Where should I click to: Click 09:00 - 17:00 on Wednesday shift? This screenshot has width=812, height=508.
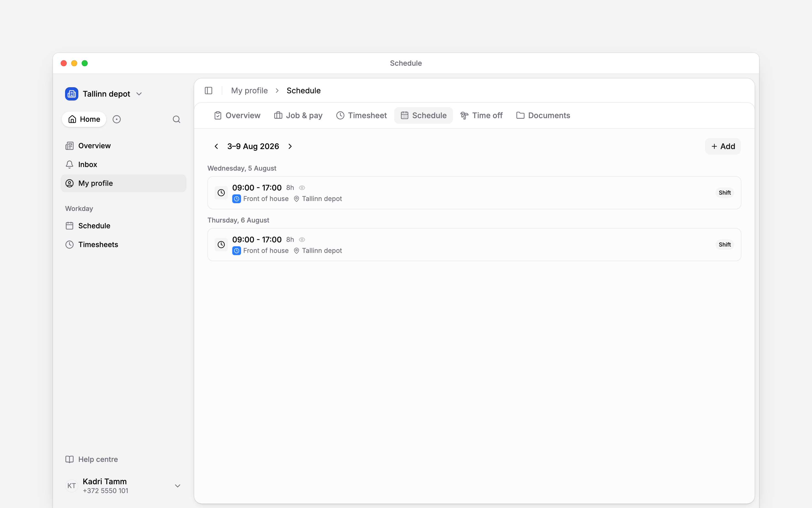pos(257,188)
